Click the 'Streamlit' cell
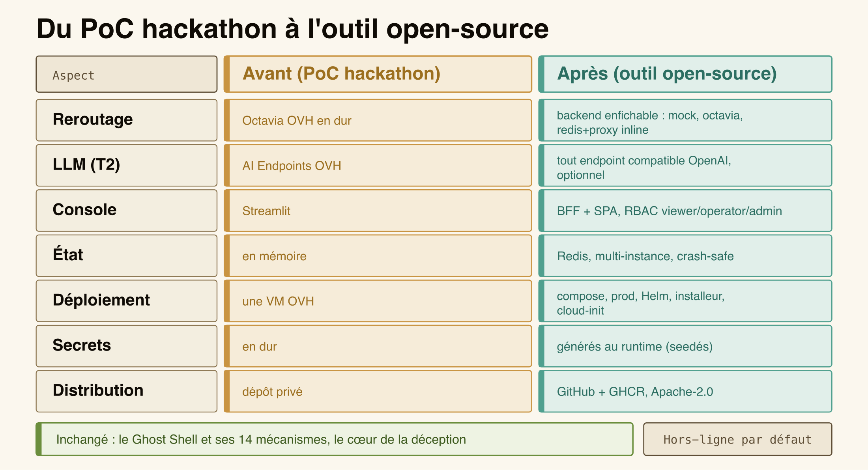Image resolution: width=868 pixels, height=470 pixels. click(378, 211)
